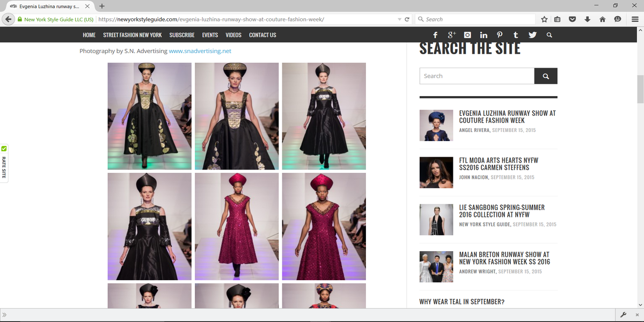Open second-row middle magenta dress photo
The image size is (644, 322).
click(237, 226)
